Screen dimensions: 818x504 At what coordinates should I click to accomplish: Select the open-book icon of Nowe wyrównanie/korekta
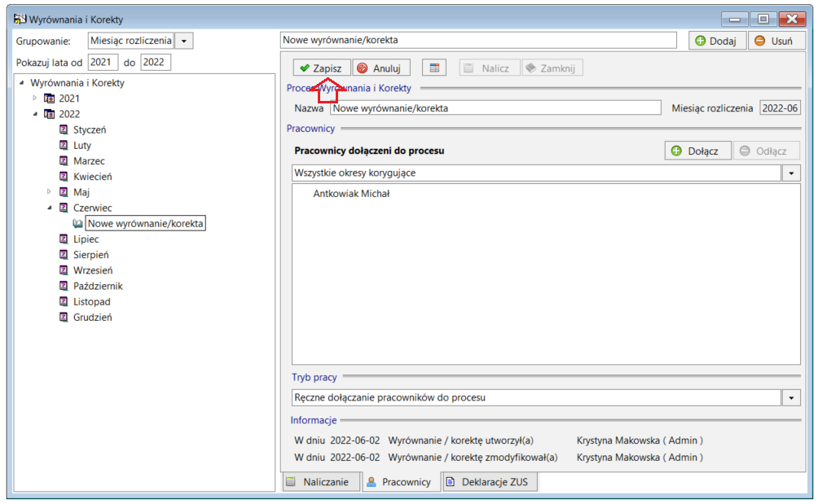click(77, 224)
